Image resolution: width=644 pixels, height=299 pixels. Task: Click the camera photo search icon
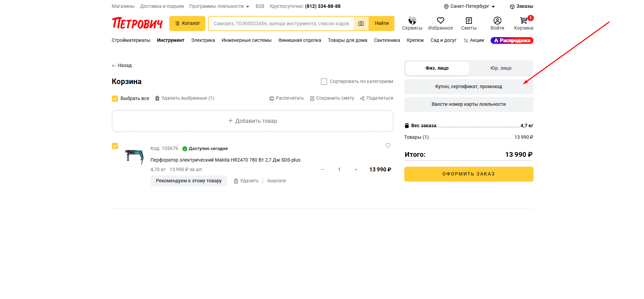pyautogui.click(x=361, y=23)
